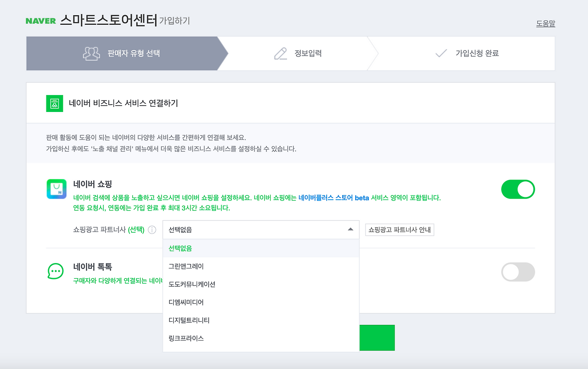This screenshot has height=369, width=588.
Task: Open the 도움말 help link
Action: [546, 23]
